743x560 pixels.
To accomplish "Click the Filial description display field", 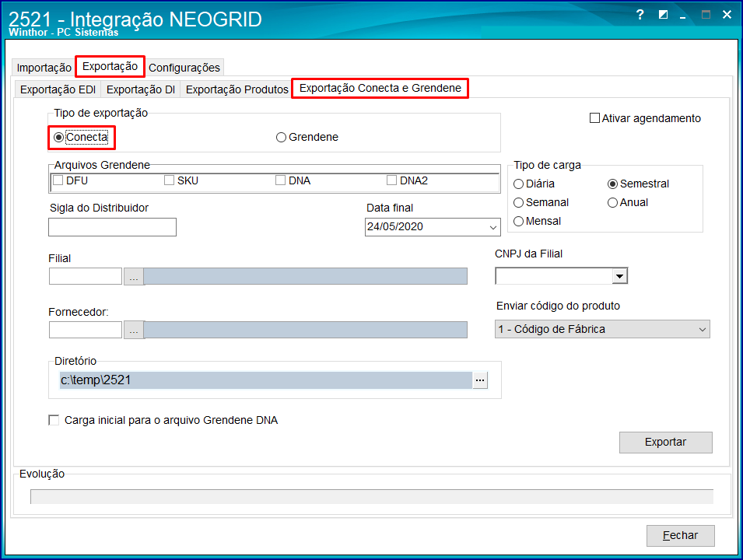I will pyautogui.click(x=306, y=276).
